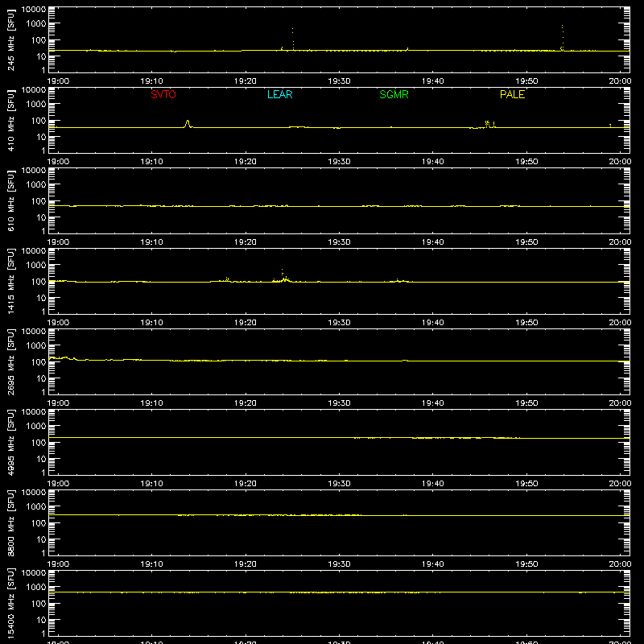Click 19:30 tick label under 245 MHz plot
This screenshot has height=644, width=644.
pos(339,81)
